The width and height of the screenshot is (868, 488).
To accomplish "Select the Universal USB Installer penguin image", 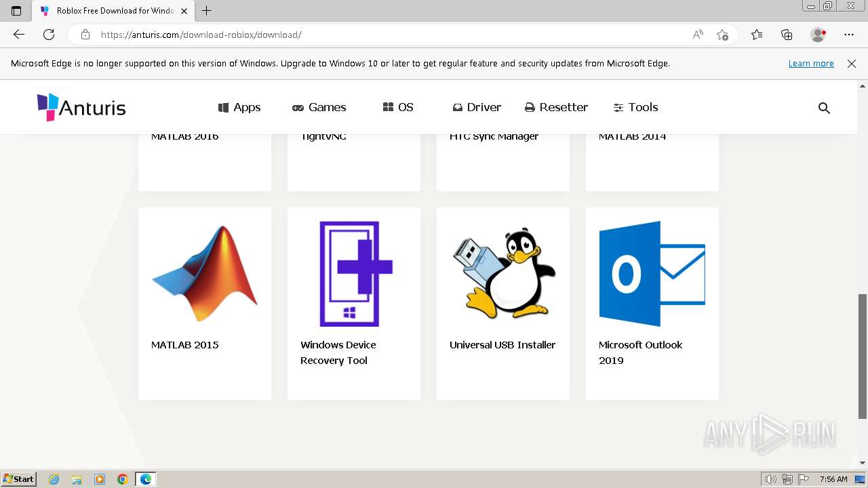I will (x=503, y=274).
